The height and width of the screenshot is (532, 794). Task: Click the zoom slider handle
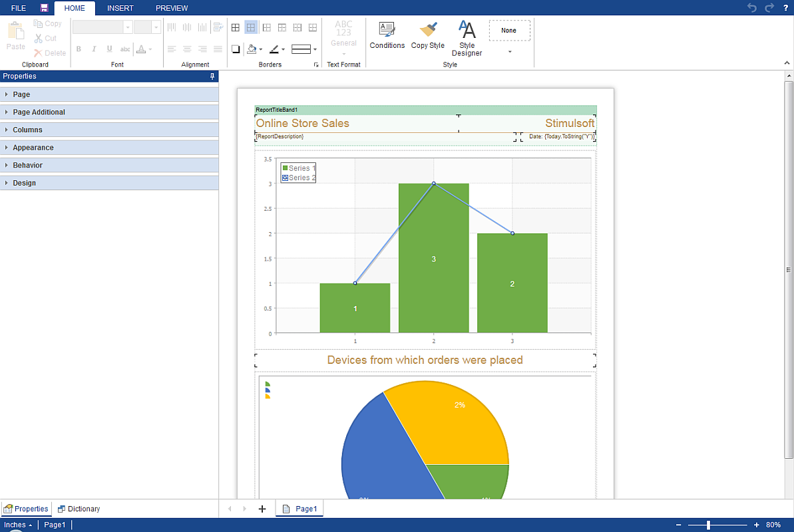[708, 525]
